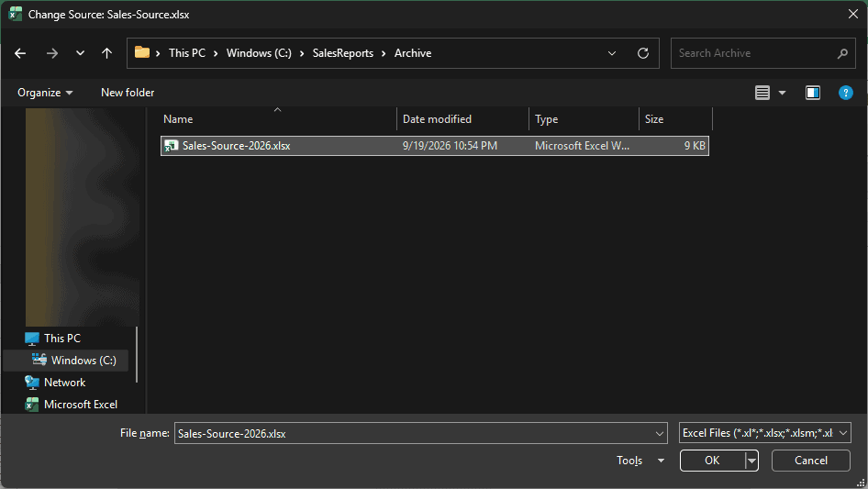Open recent locations chevron dropdown
Screen dimensions: 868x489
click(x=80, y=53)
